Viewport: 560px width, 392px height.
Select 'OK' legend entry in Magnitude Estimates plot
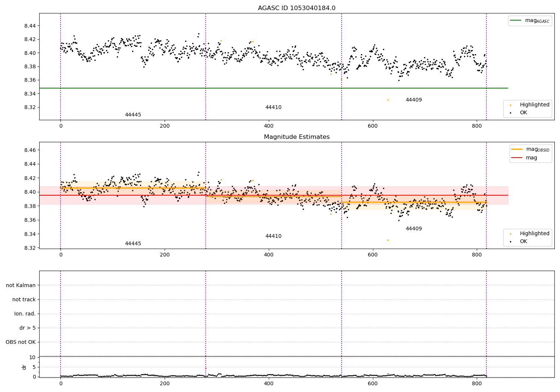(523, 242)
